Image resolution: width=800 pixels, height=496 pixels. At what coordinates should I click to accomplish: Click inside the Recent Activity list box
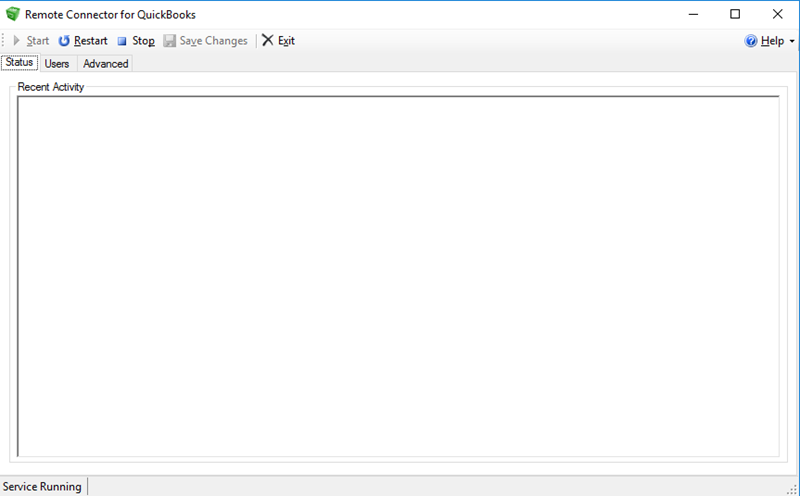pos(398,276)
